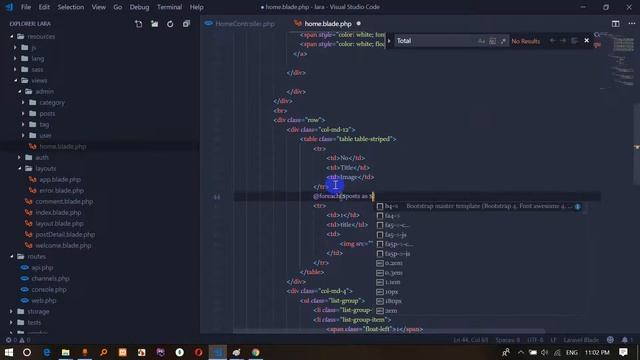640x360 pixels.
Task: Collapse all folders in Explorer
Action: 186,24
